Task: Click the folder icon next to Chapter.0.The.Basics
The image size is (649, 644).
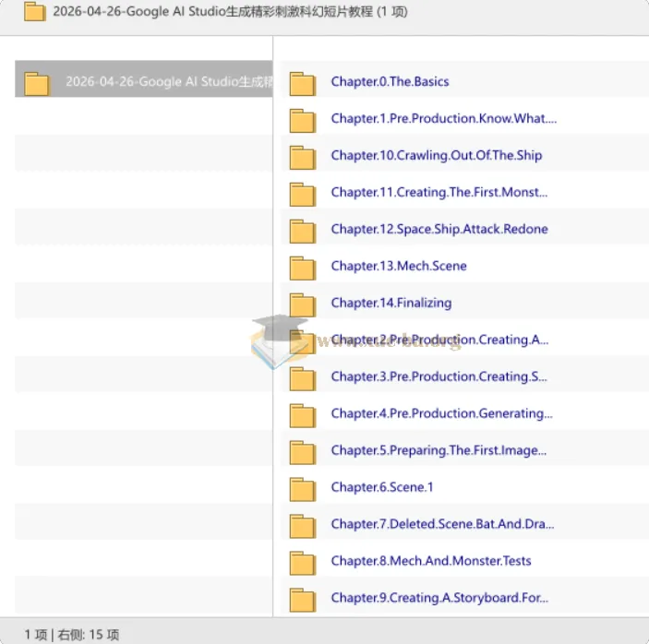Action: 303,84
